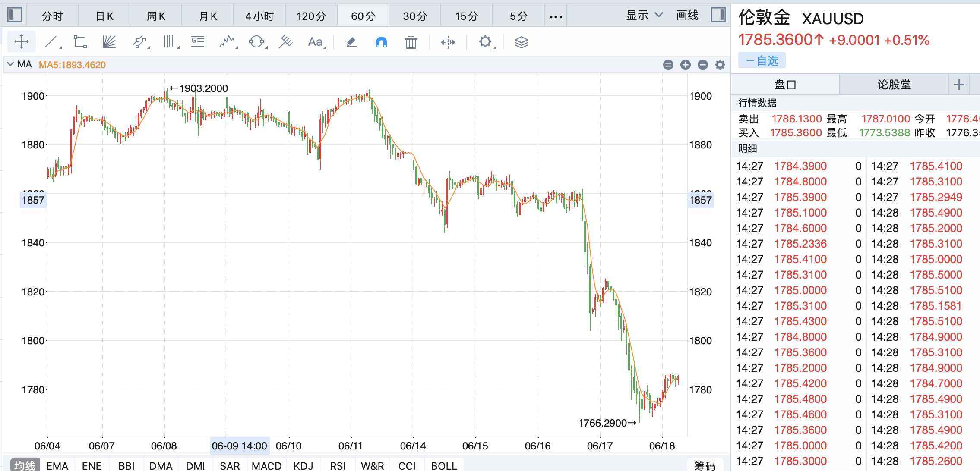Toggle the right sidebar panel icon
Screen dimensions: 980x471
(x=718, y=15)
